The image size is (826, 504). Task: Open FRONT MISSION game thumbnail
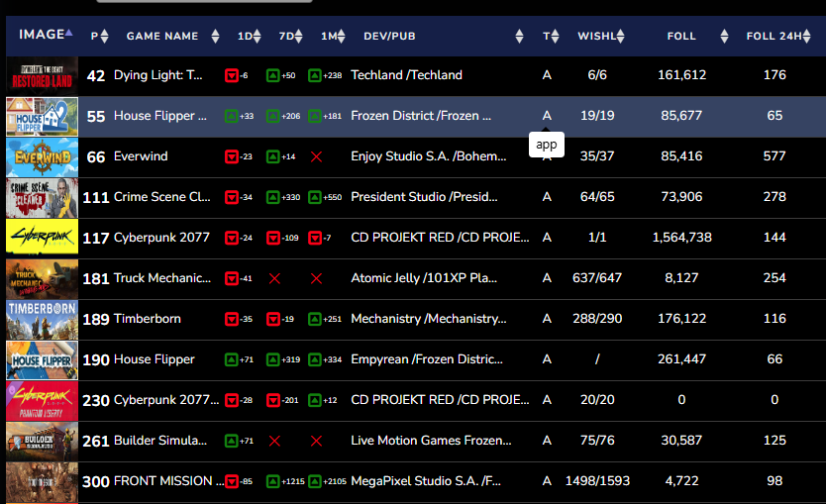click(x=43, y=481)
